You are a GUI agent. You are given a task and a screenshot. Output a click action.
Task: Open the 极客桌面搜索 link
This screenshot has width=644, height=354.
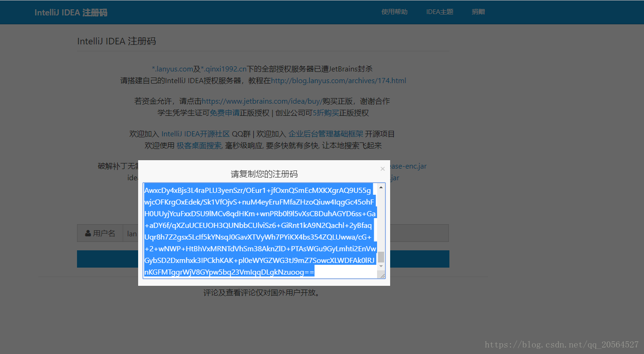199,145
